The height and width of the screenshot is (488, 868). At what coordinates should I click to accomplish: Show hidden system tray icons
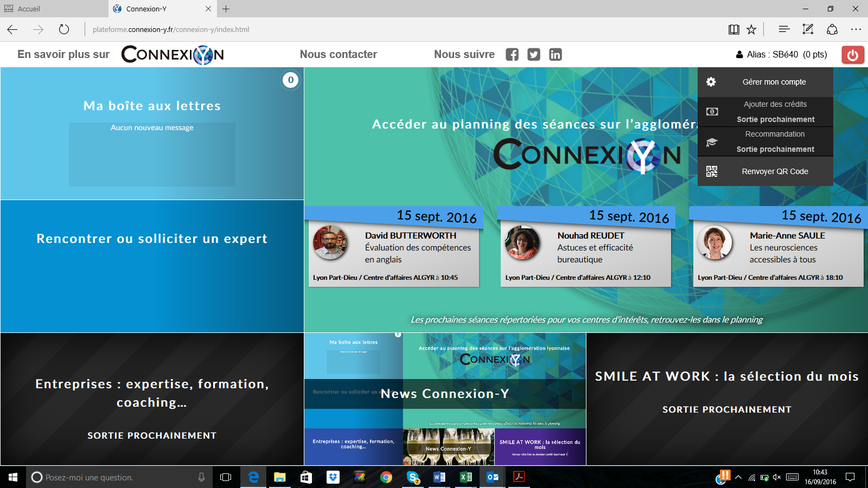738,477
